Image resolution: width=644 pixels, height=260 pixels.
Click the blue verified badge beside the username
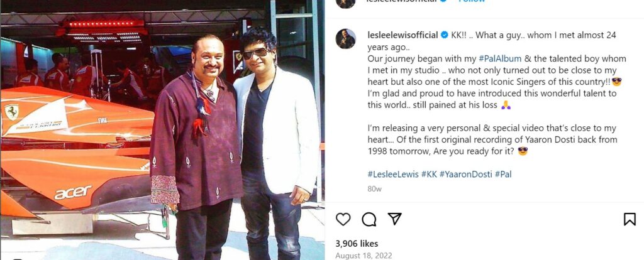click(445, 35)
